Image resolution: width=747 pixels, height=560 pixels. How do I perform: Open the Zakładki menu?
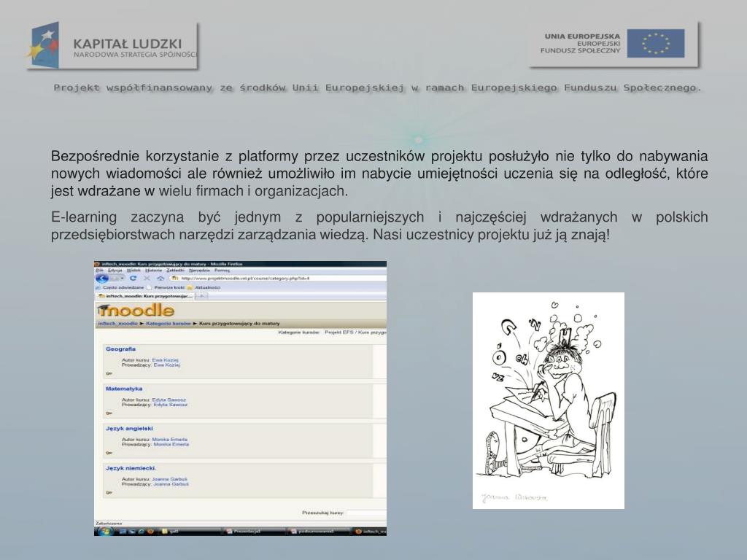coord(175,270)
